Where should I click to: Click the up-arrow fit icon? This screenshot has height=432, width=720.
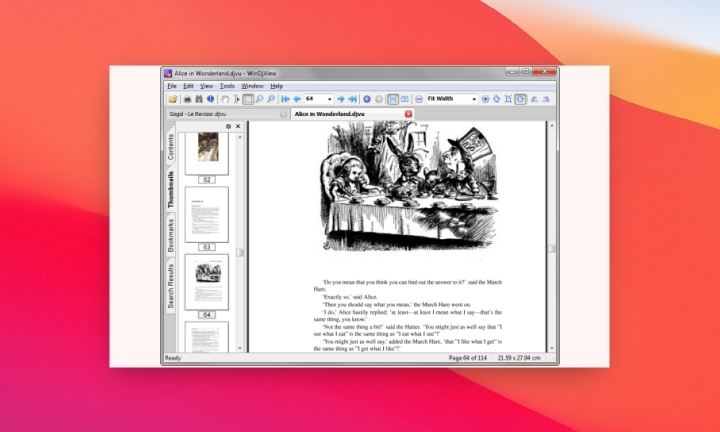(x=497, y=99)
